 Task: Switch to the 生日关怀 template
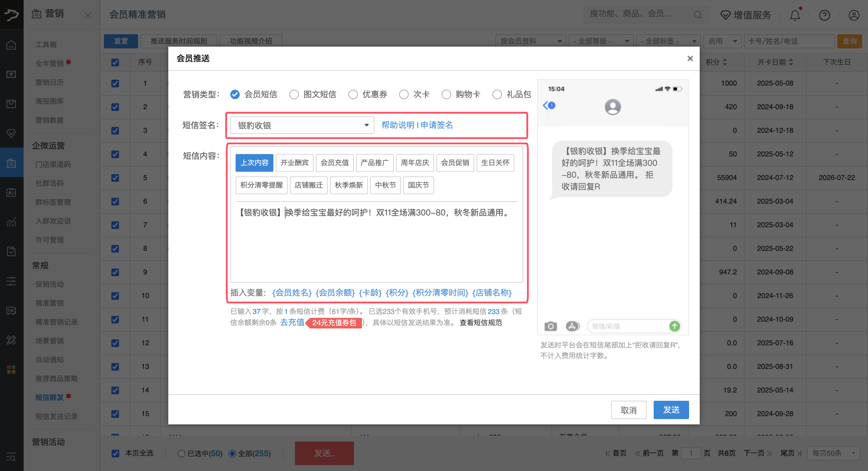[x=495, y=163]
